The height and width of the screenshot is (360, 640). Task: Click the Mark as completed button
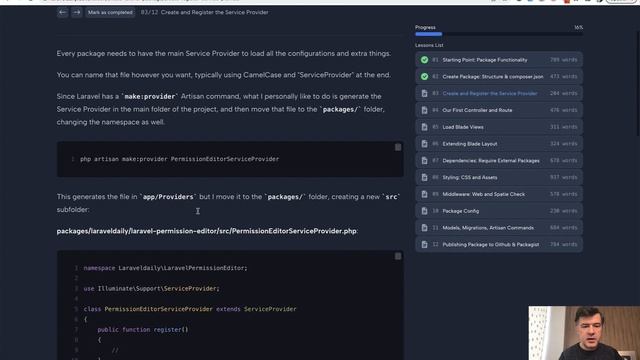(110, 12)
